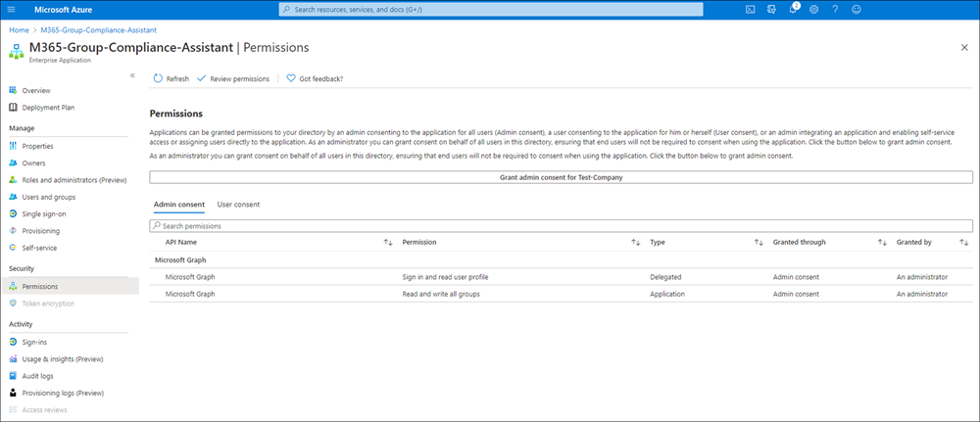The image size is (980, 422).
Task: Click Review permissions toolbar item
Action: [233, 78]
